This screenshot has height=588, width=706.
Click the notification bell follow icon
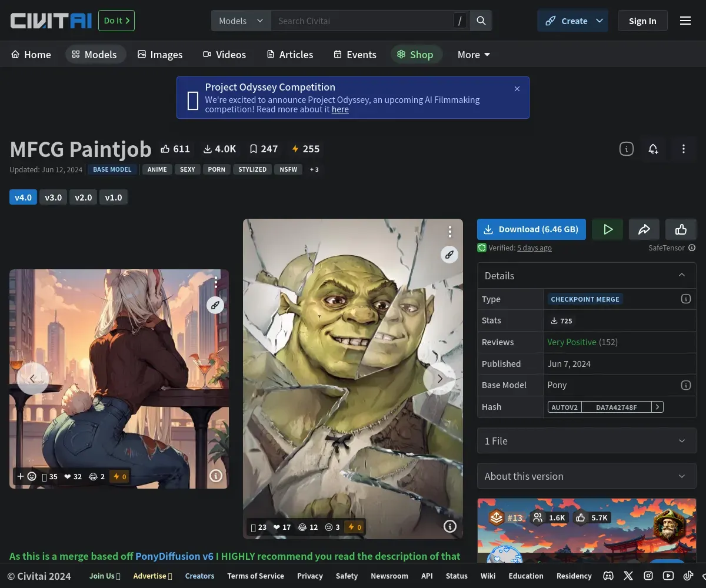click(653, 149)
